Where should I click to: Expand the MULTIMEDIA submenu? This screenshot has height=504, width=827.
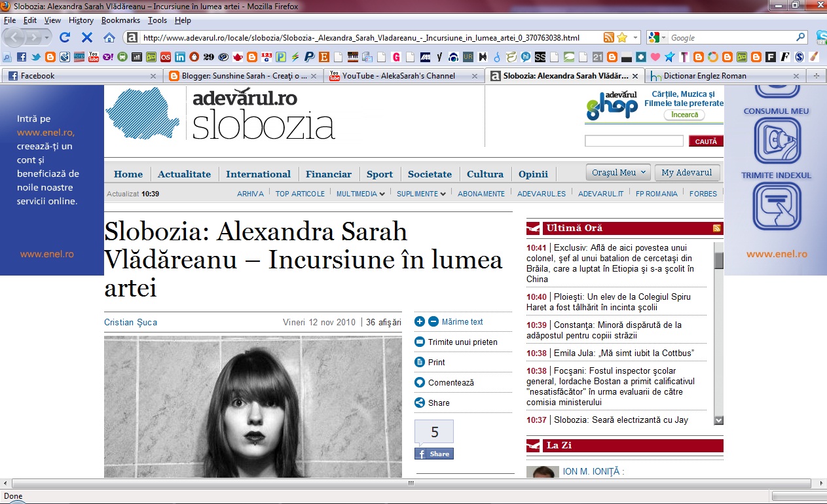coord(361,194)
